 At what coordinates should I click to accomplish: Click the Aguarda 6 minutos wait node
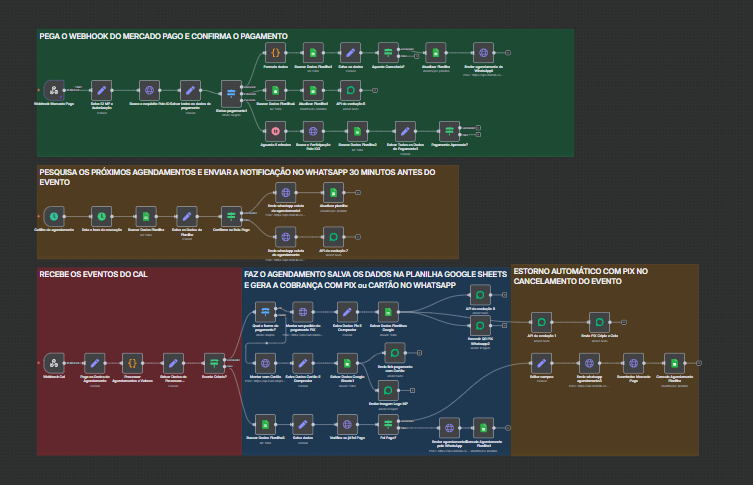click(276, 130)
